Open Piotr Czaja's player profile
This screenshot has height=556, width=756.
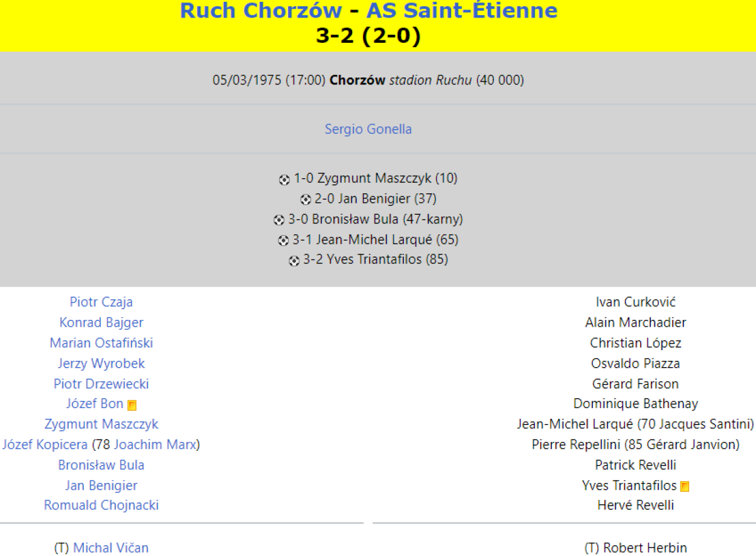(101, 302)
